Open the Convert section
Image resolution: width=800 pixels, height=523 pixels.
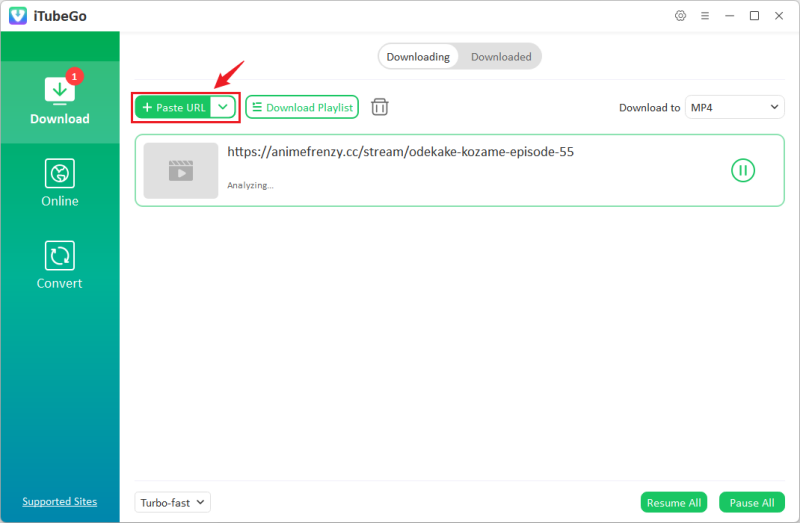60,265
